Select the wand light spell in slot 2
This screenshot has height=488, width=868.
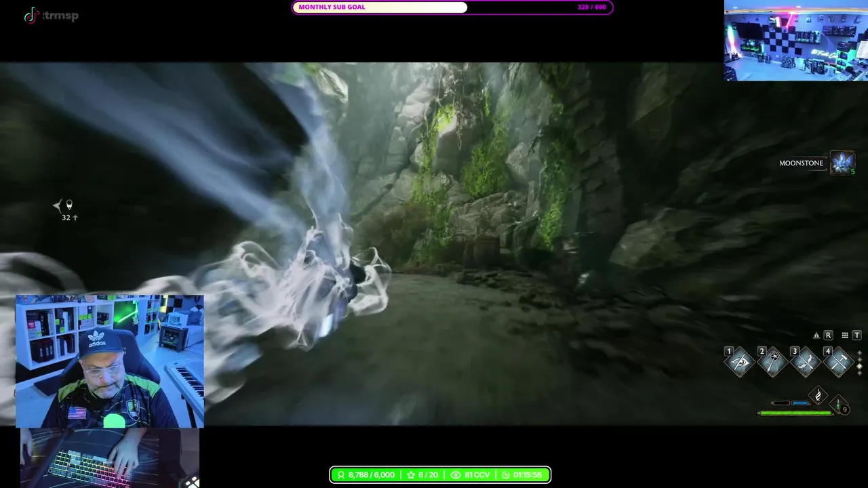(773, 363)
